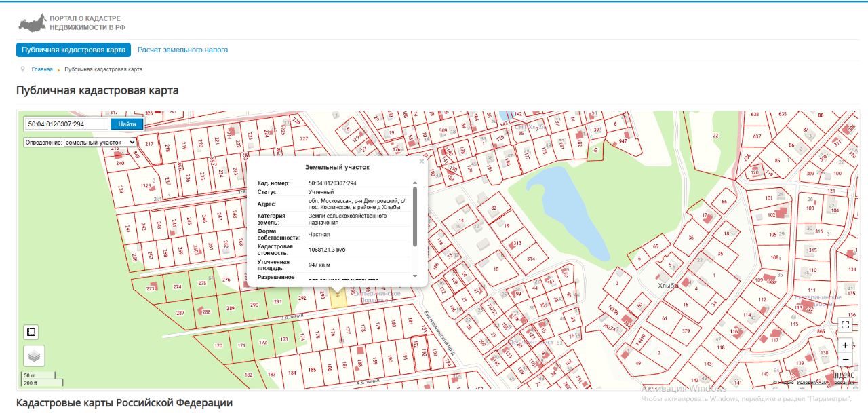868x416 pixels.
Task: Go to 'Главная' breadcrumb link
Action: (41, 69)
